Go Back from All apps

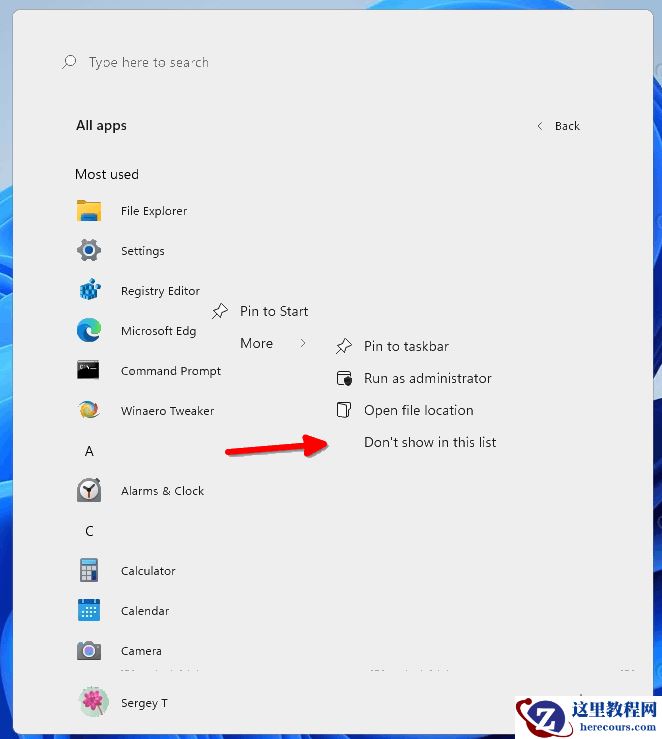tap(567, 126)
